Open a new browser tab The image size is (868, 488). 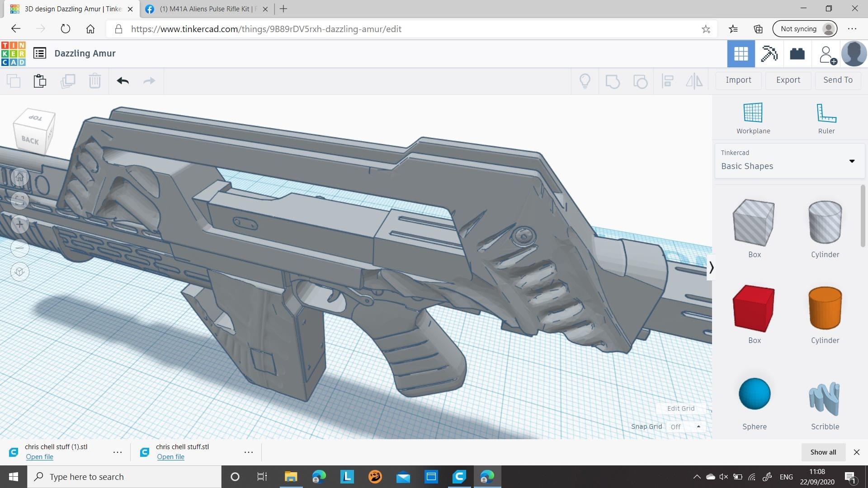pos(283,9)
